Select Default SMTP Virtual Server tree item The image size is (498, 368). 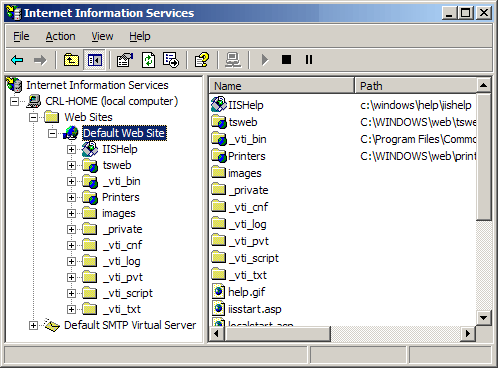130,325
